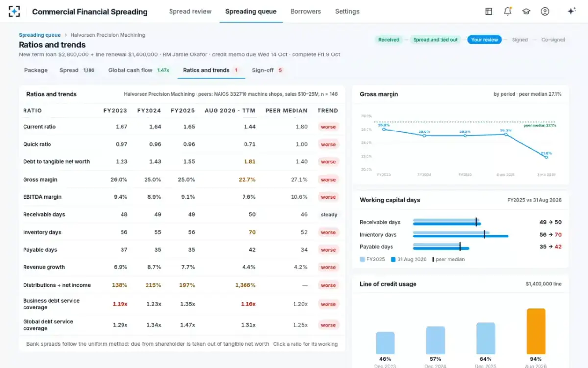This screenshot has width=588, height=368.
Task: Click the Receivable days working capital bar
Action: [x=446, y=222]
